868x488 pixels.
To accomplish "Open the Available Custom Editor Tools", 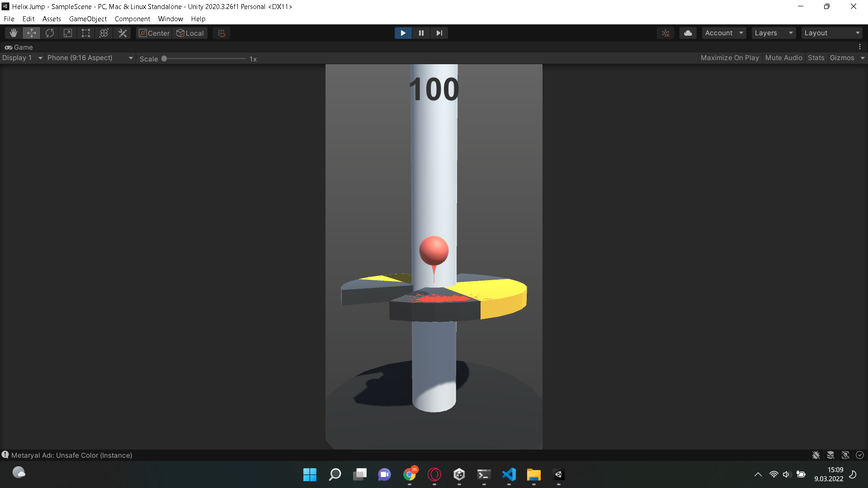I will coord(122,33).
